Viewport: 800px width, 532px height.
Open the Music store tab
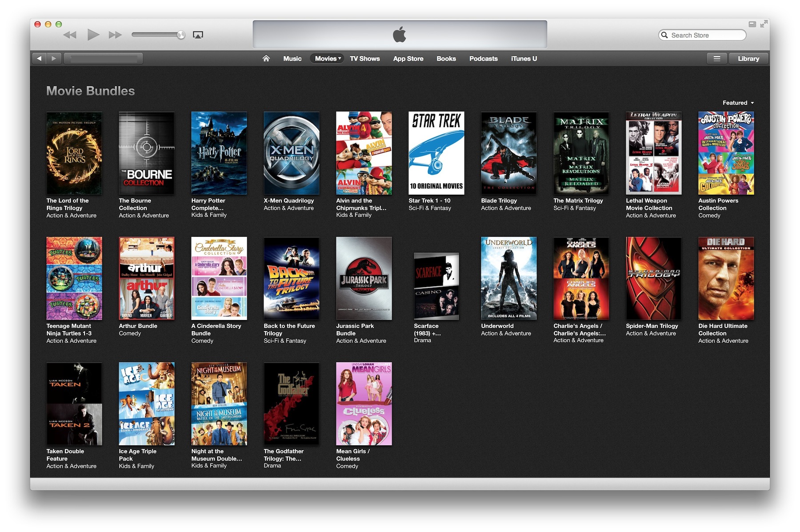point(292,58)
